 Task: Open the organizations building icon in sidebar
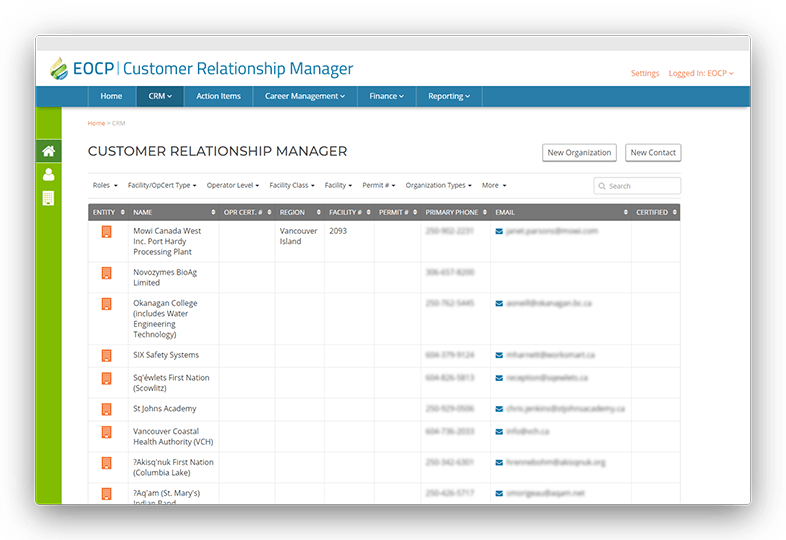click(x=48, y=198)
